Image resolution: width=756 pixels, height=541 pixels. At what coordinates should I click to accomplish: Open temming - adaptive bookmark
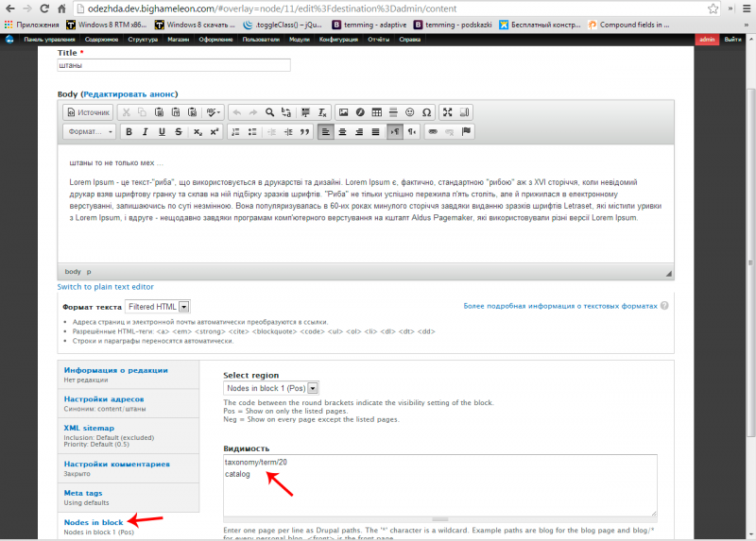(369, 25)
